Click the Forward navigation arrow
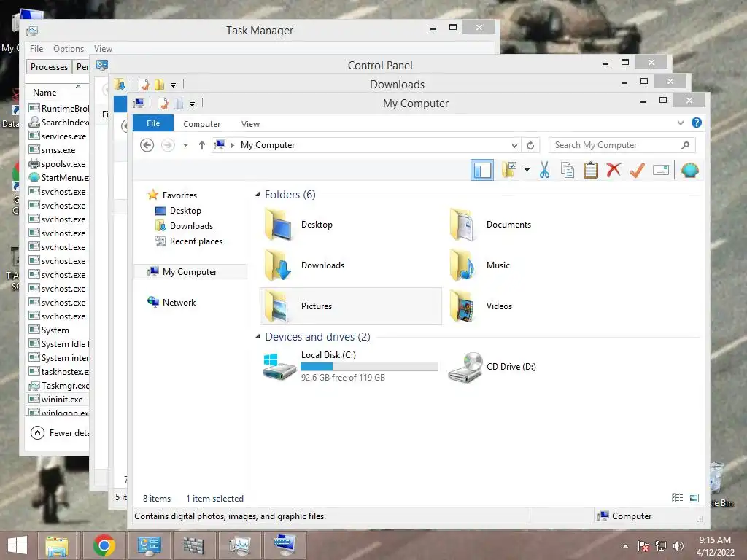The image size is (747, 560). click(x=168, y=145)
